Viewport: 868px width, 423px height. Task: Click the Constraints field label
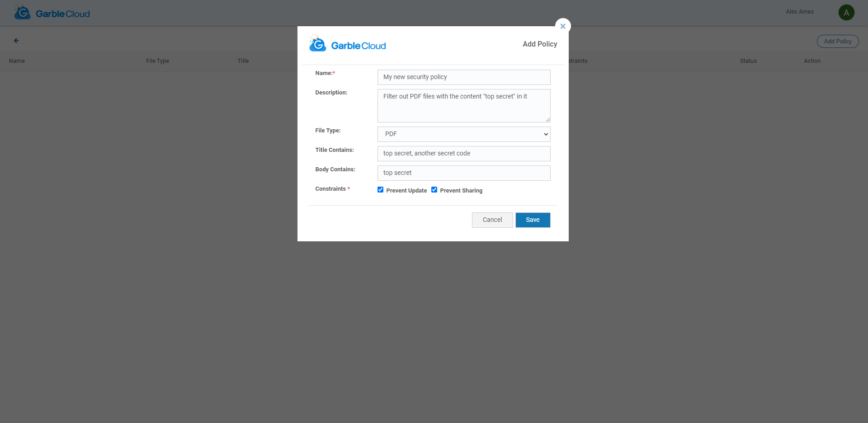pos(333,189)
